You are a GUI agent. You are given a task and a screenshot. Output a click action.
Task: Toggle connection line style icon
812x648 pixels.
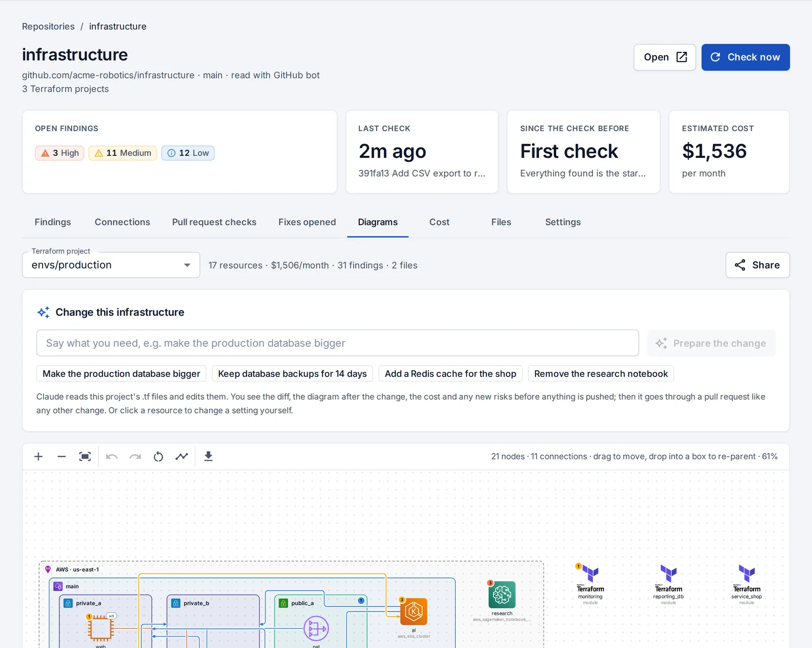click(x=182, y=457)
